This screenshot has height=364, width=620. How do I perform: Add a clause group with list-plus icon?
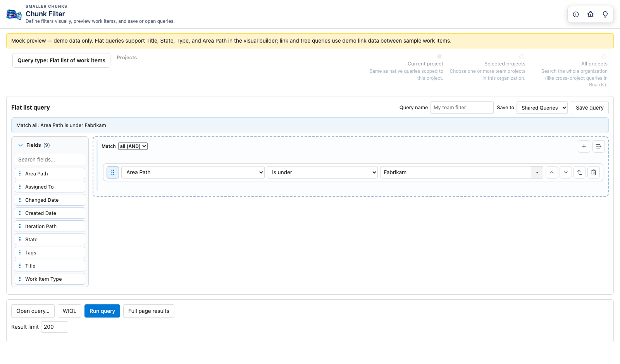(599, 146)
